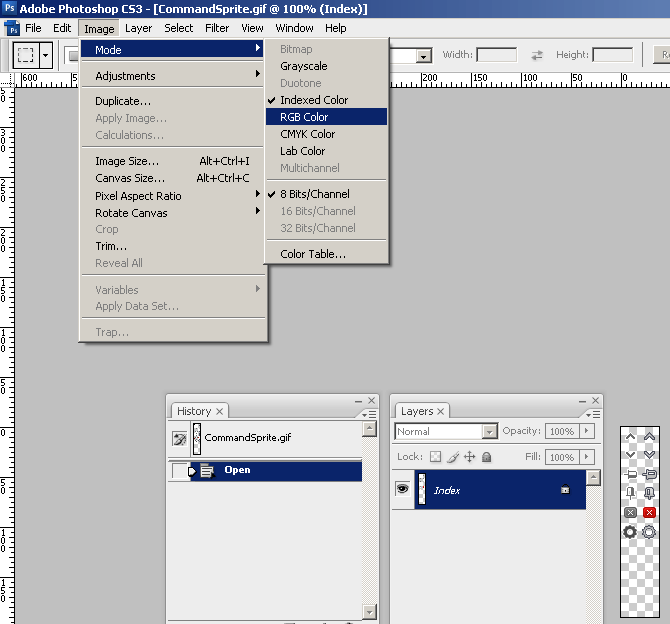Open the Filter menu

click(x=217, y=28)
